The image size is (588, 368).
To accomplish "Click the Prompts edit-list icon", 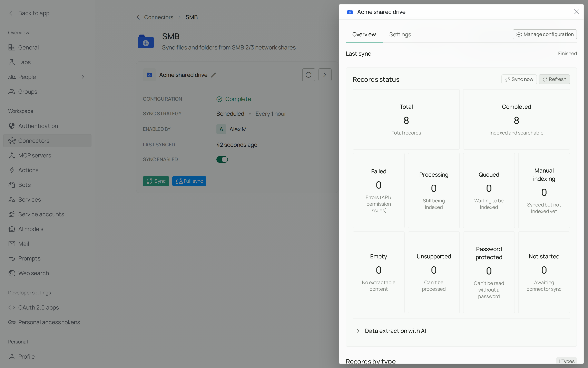I will pyautogui.click(x=12, y=258).
